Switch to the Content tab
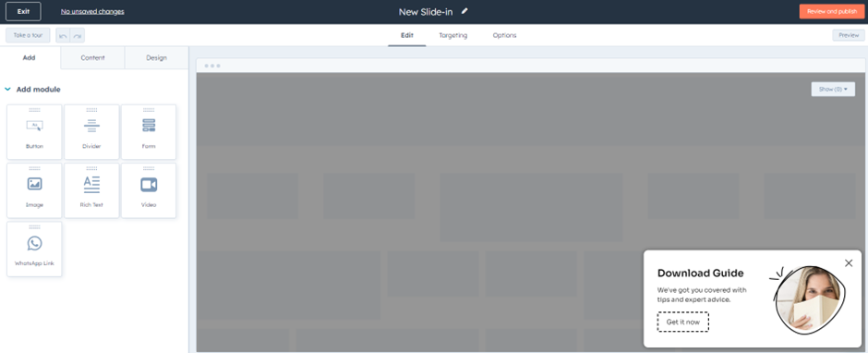Viewport: 868px width, 353px height. (x=93, y=57)
